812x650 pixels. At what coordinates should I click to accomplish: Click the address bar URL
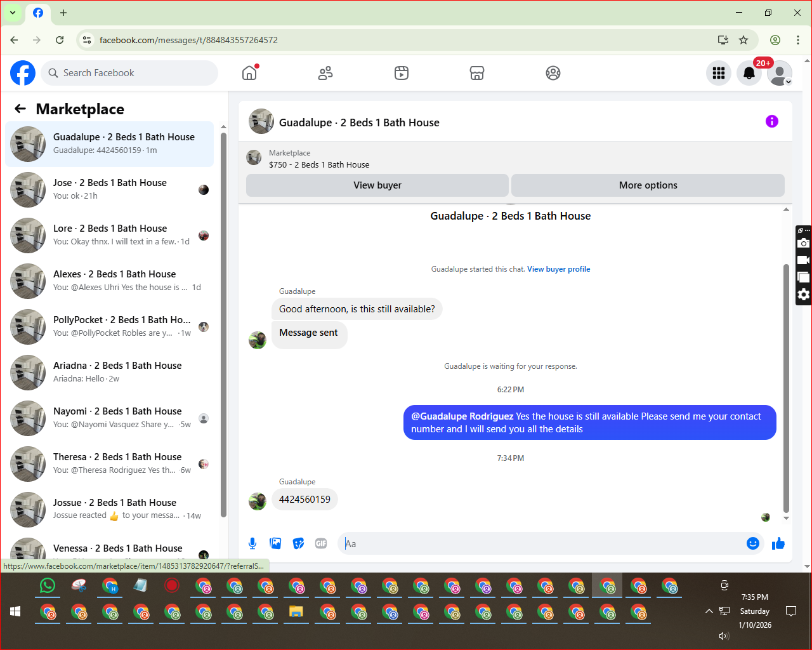188,40
